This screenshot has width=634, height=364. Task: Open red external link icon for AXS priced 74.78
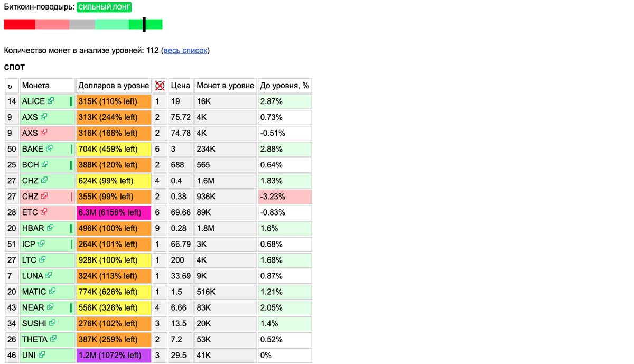click(x=44, y=133)
